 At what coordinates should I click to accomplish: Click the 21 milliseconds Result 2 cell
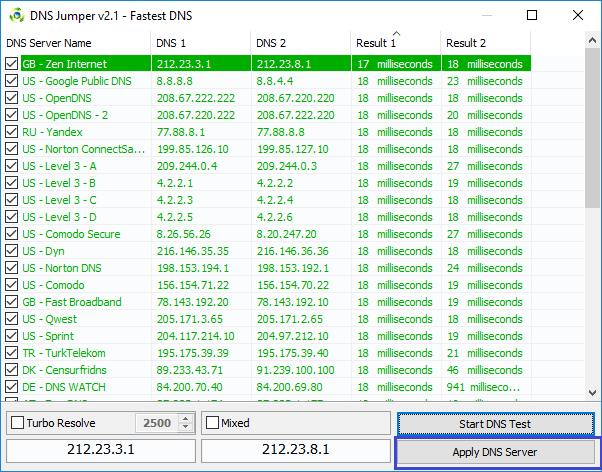pos(485,353)
